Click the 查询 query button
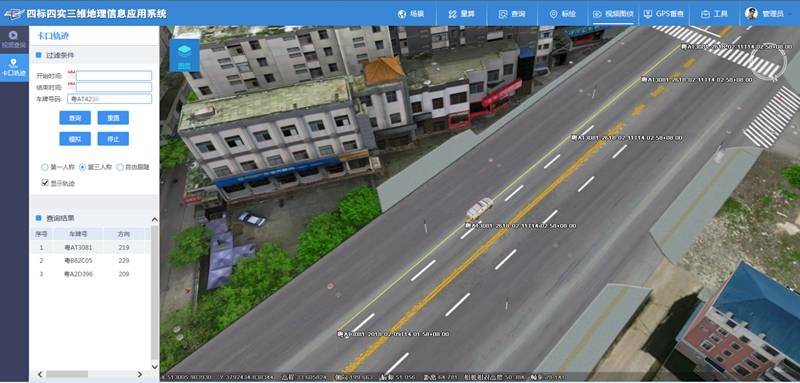The width and height of the screenshot is (800, 383). [75, 118]
